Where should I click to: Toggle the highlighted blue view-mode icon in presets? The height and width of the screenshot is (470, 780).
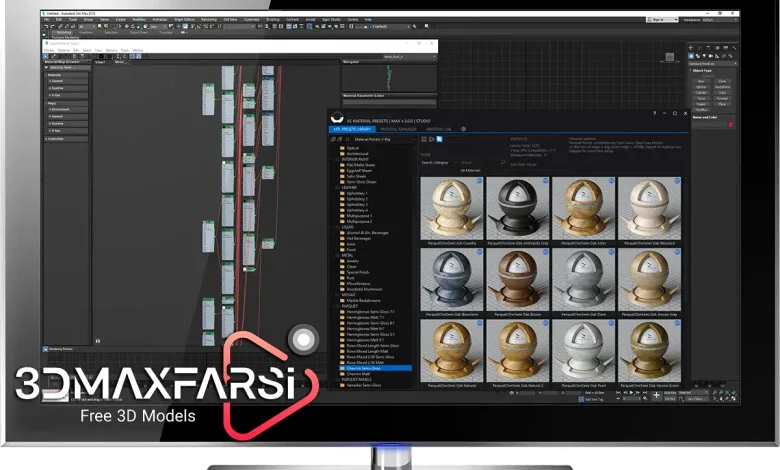coord(439,139)
